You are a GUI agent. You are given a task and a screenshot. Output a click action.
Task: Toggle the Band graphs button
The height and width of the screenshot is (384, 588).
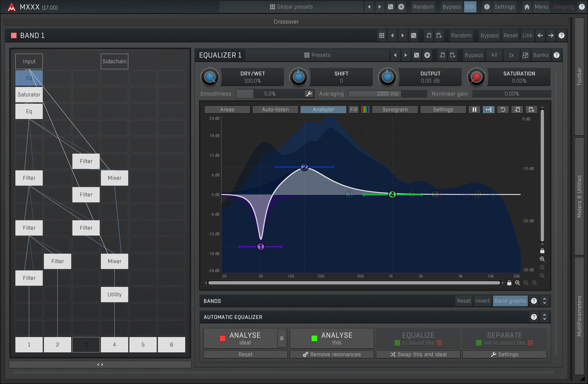click(510, 301)
